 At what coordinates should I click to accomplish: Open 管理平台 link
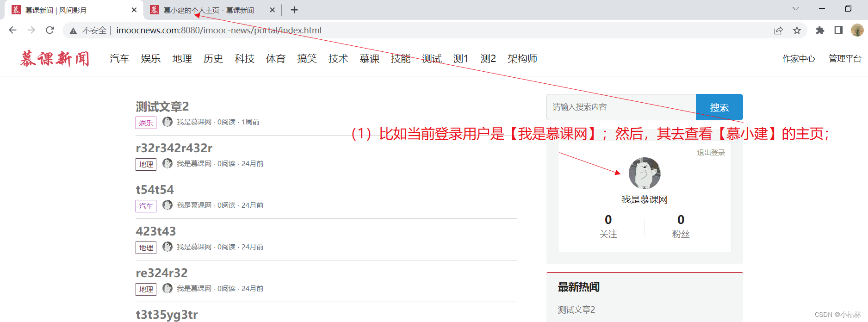coord(845,59)
